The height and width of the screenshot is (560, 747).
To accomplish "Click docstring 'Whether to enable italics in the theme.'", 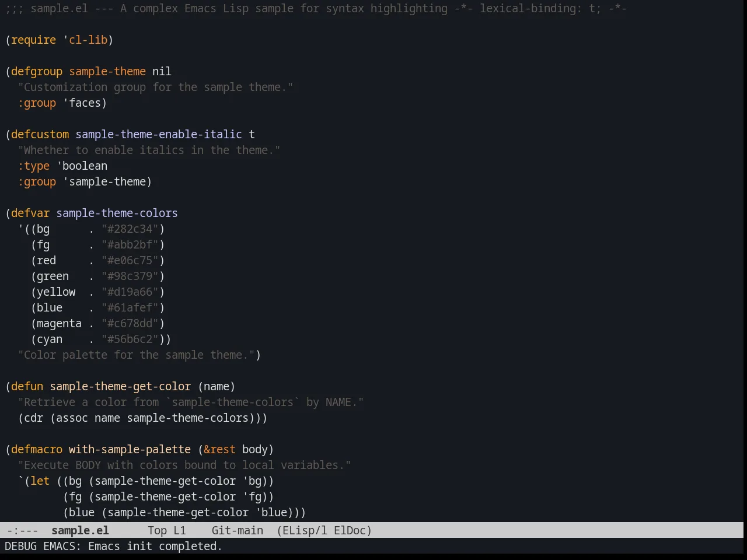I will point(149,150).
